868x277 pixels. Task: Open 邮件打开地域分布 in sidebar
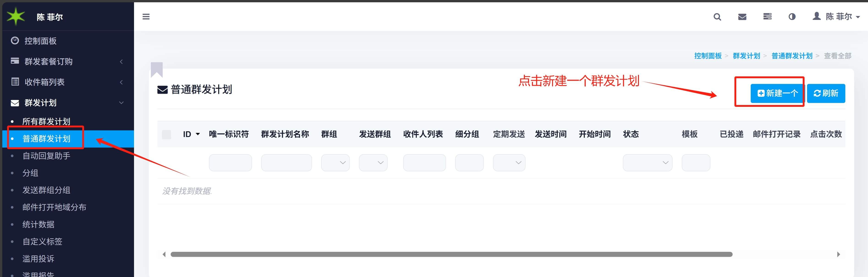(54, 207)
